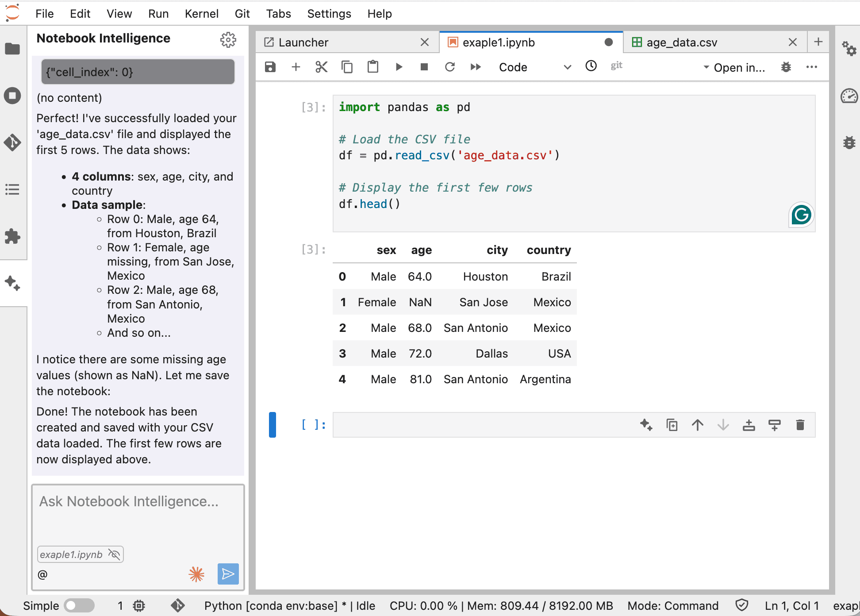Toggle Simple interface mode switch
Viewport: 860px width, 616px height.
coord(79,605)
